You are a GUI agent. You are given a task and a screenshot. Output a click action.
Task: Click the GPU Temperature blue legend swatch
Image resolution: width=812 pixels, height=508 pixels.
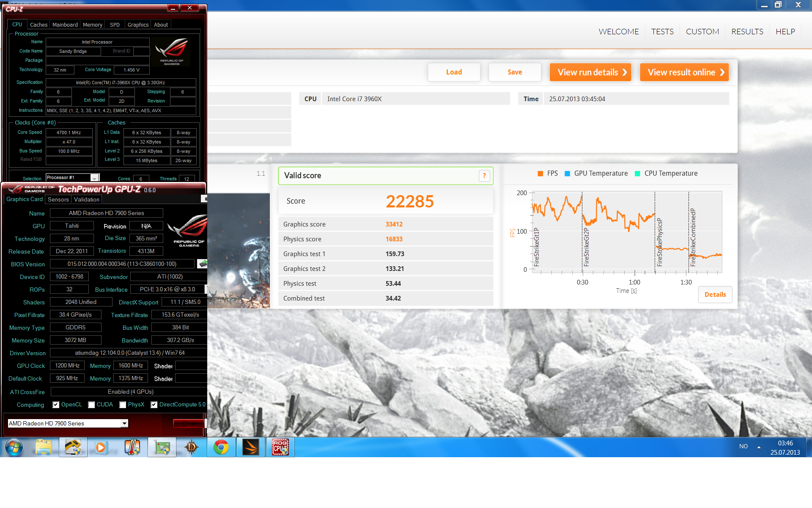[568, 174]
